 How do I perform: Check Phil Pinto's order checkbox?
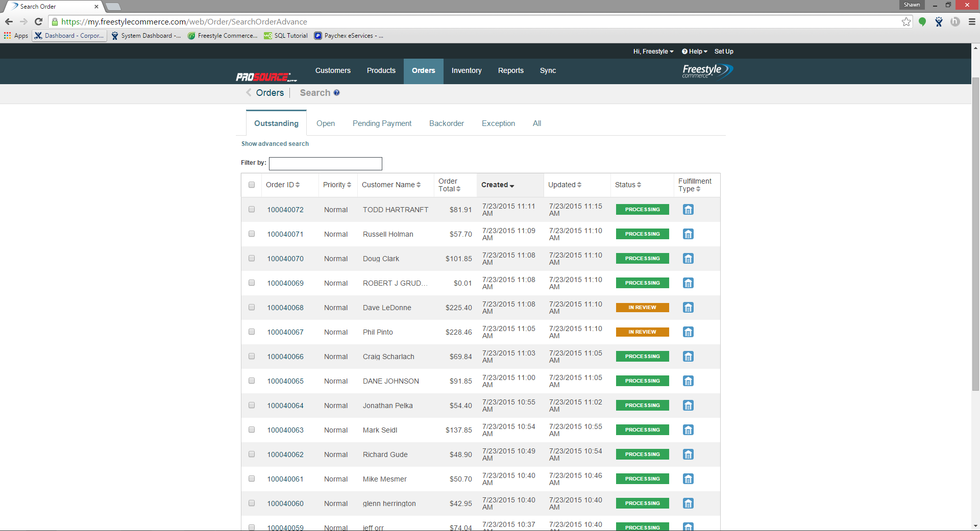pos(251,332)
